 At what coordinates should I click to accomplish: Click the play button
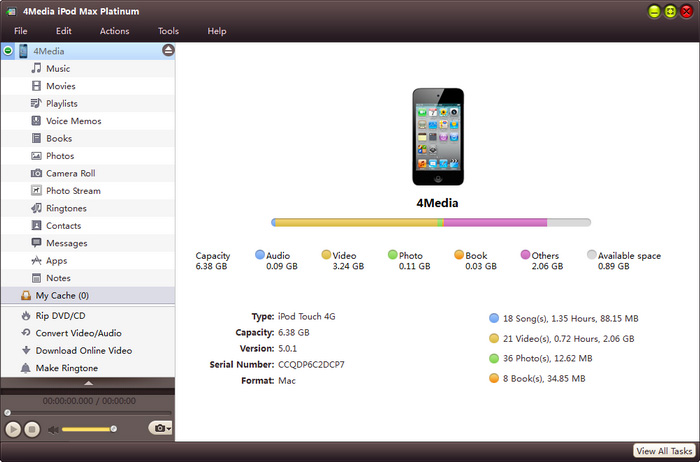point(13,429)
